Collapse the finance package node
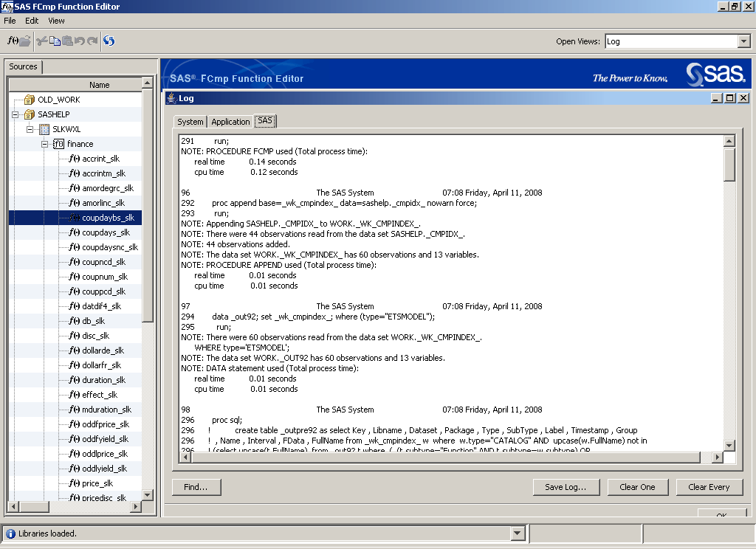 tap(45, 144)
